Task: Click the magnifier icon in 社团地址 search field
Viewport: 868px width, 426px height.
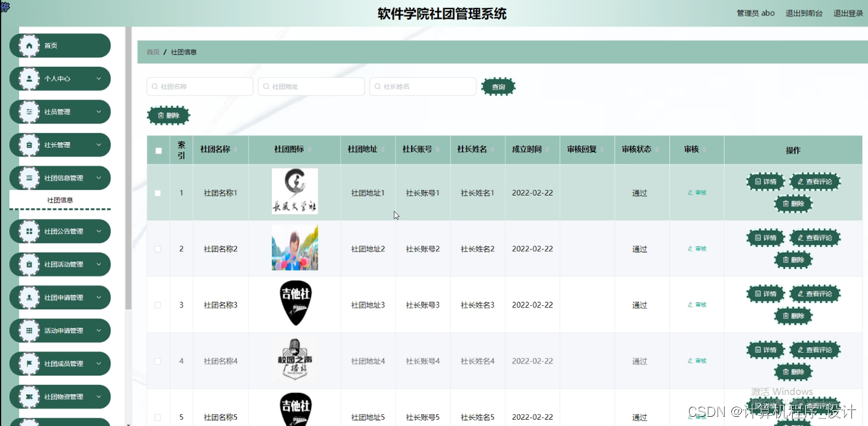Action: pos(266,87)
